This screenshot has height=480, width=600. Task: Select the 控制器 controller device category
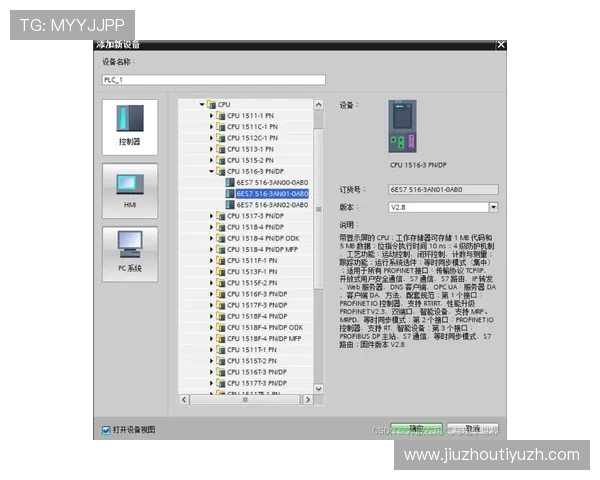pyautogui.click(x=130, y=127)
